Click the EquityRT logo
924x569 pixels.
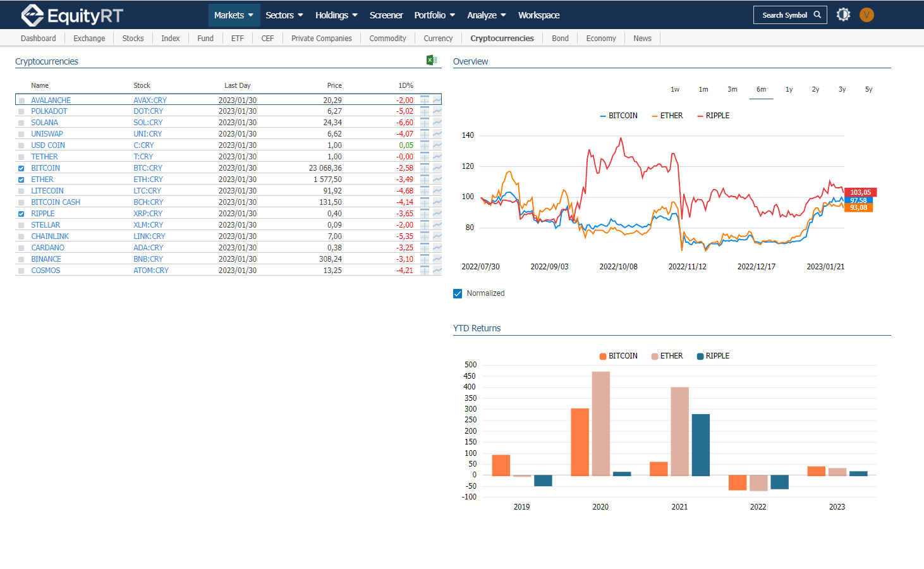point(72,15)
